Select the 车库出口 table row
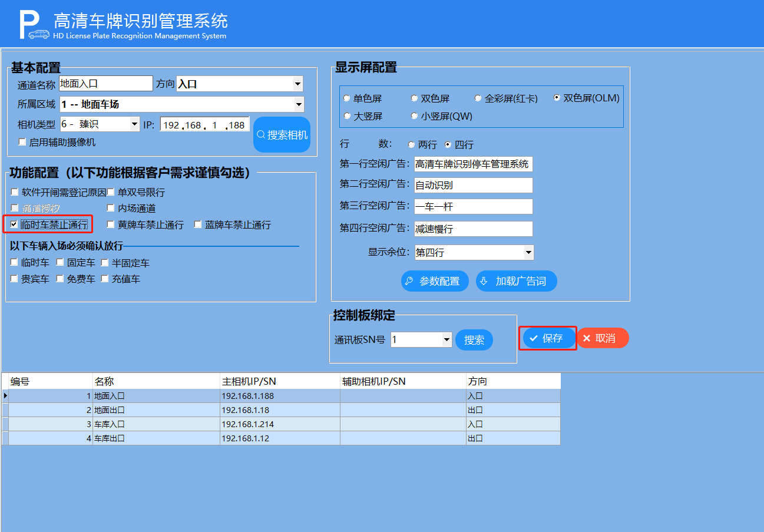764x532 pixels. point(282,438)
